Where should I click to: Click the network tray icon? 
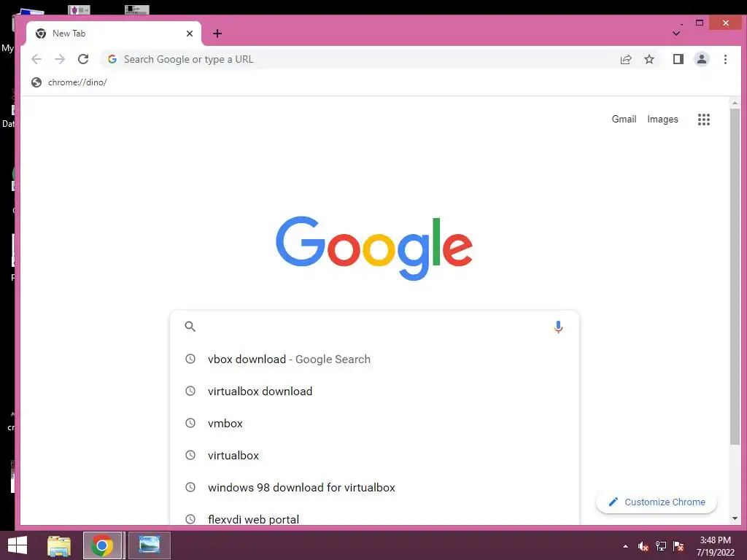[x=661, y=546]
